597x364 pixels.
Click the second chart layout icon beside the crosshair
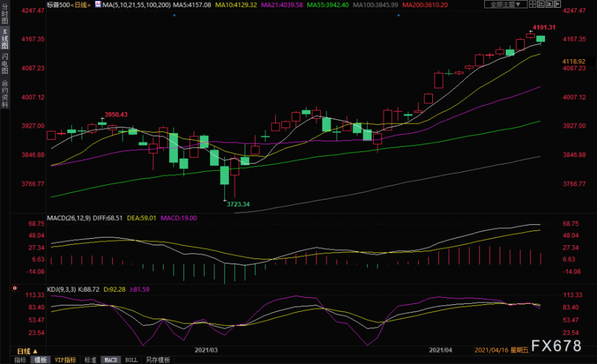[x=541, y=4]
